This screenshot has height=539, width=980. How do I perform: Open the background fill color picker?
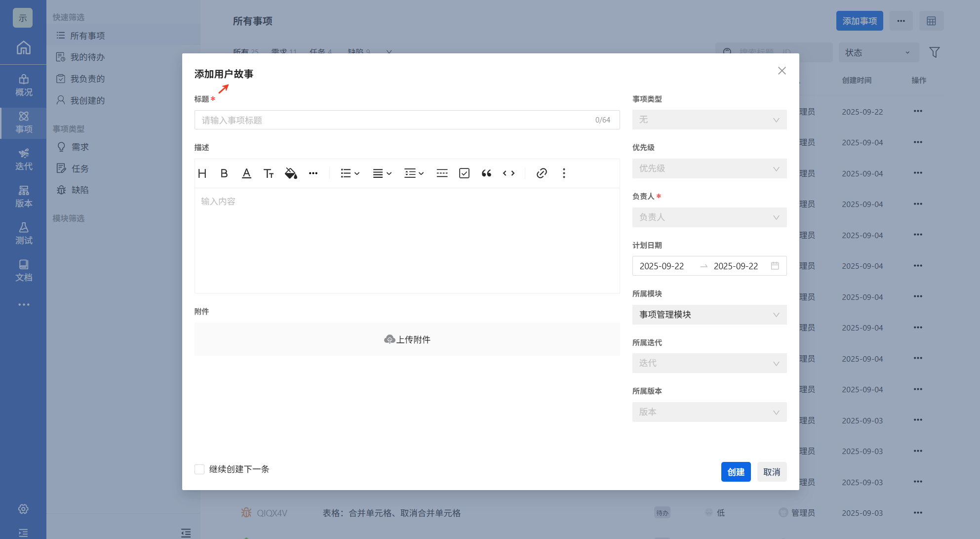(291, 173)
